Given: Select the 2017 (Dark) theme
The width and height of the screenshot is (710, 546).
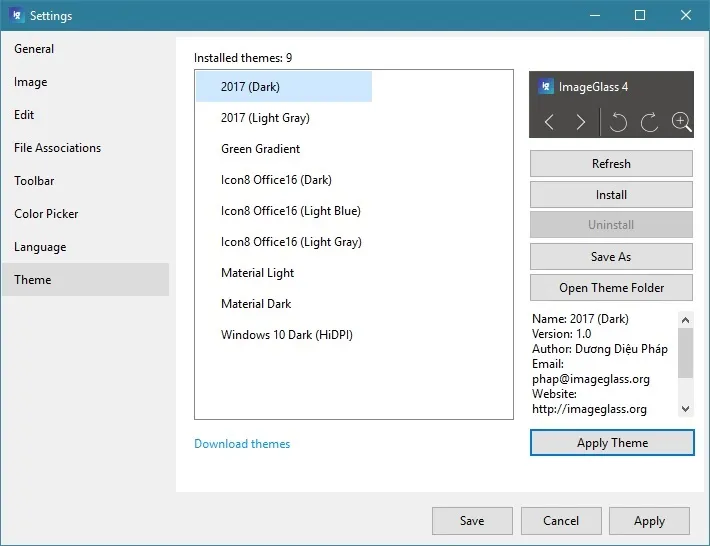Looking at the screenshot, I should 284,86.
